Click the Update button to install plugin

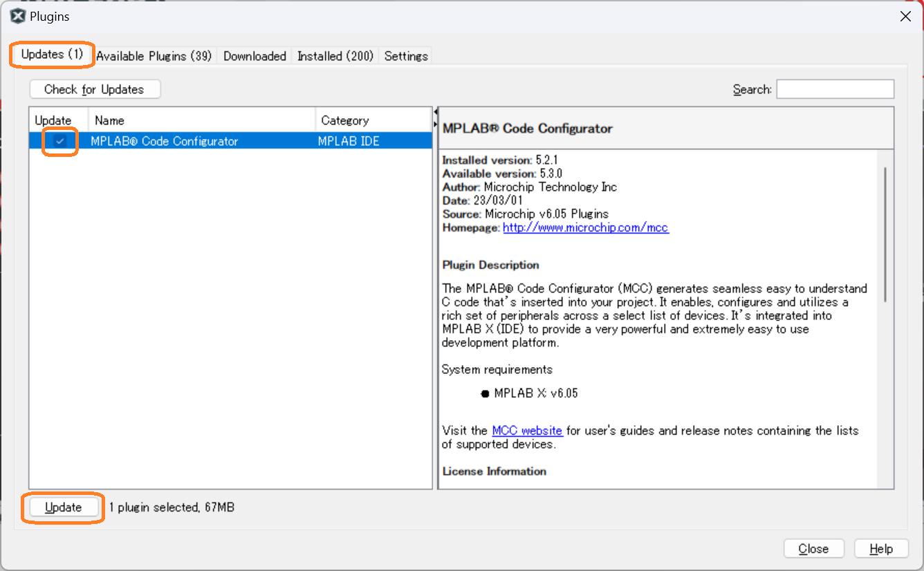pos(63,507)
